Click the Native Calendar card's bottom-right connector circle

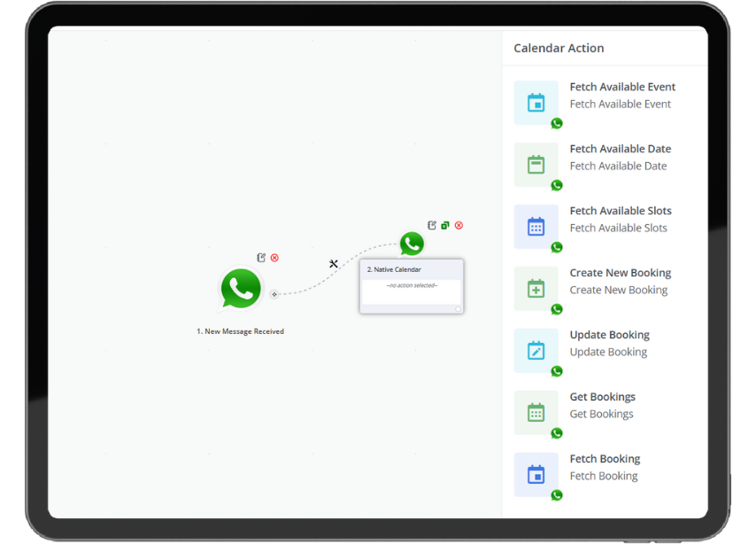(x=458, y=308)
